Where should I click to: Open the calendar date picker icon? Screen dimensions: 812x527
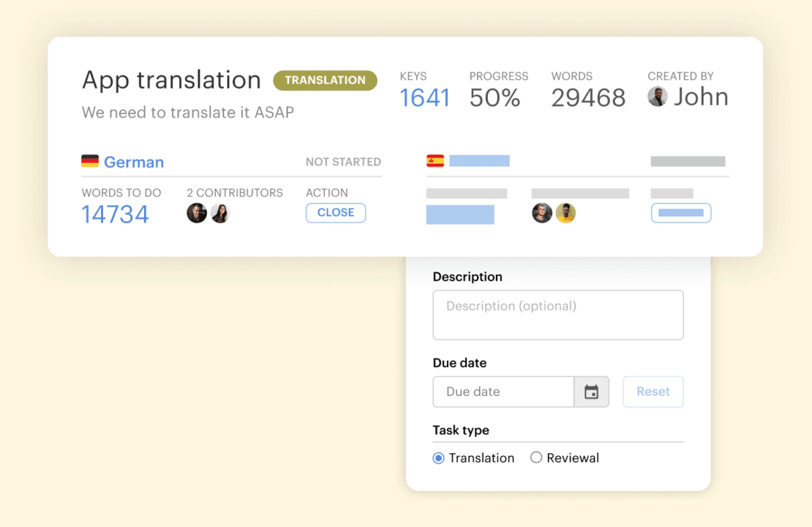pyautogui.click(x=591, y=392)
